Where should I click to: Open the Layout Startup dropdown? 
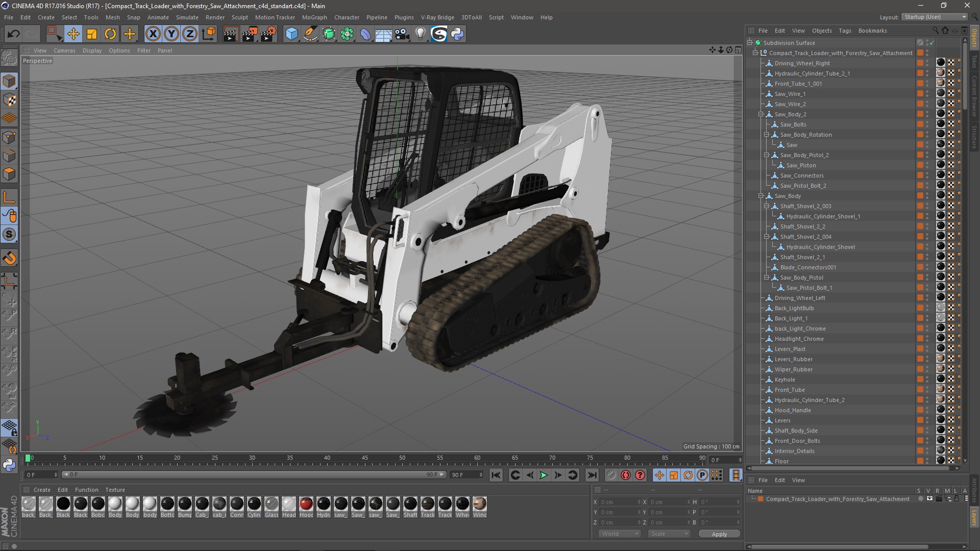click(x=935, y=17)
